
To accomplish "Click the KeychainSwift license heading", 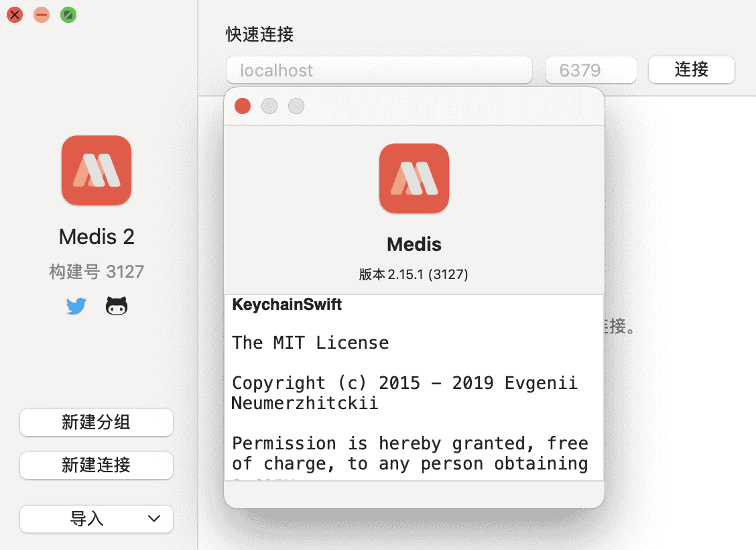I will pyautogui.click(x=287, y=304).
